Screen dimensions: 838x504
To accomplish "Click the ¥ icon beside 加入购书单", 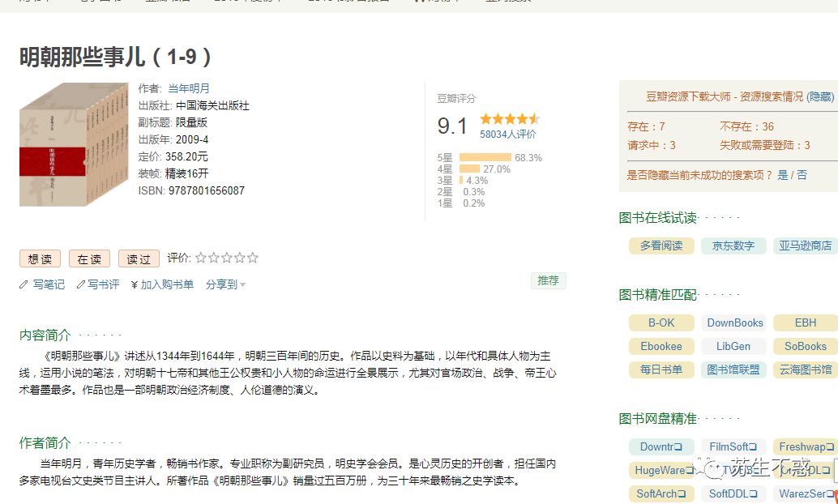I will [x=135, y=285].
